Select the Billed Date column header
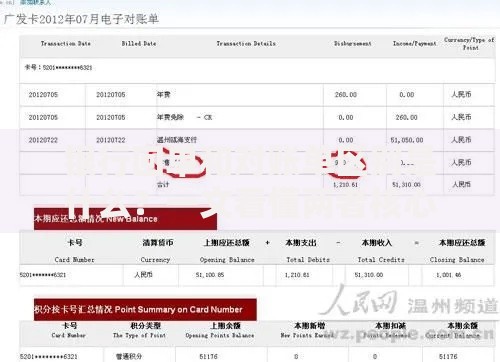Viewport: 500px width, 362px height. pos(139,44)
